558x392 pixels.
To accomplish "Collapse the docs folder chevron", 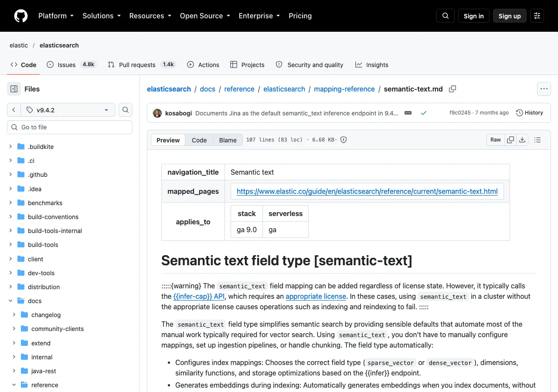I will [x=10, y=301].
